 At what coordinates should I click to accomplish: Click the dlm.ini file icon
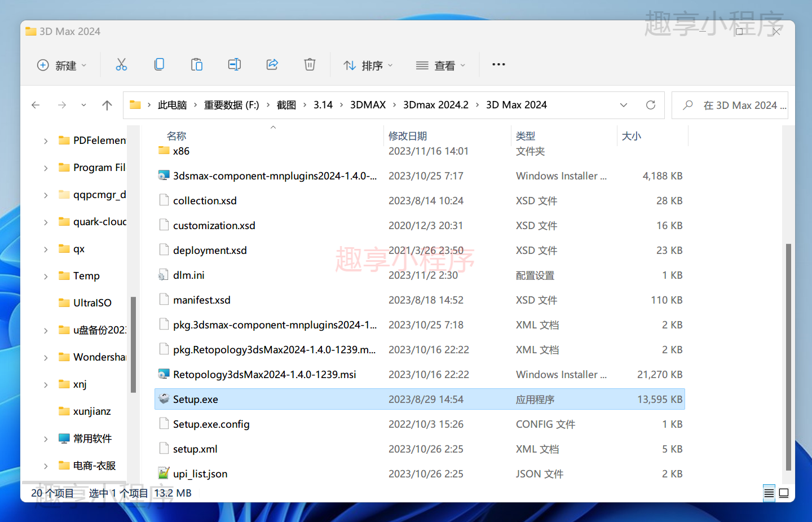click(164, 275)
